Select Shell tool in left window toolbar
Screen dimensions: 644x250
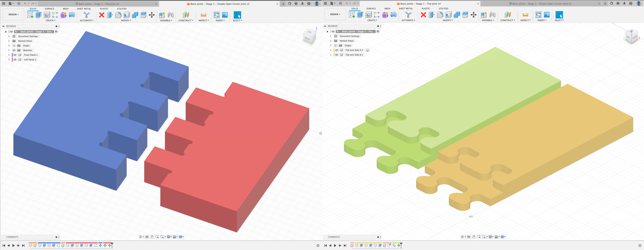pyautogui.click(x=127, y=15)
